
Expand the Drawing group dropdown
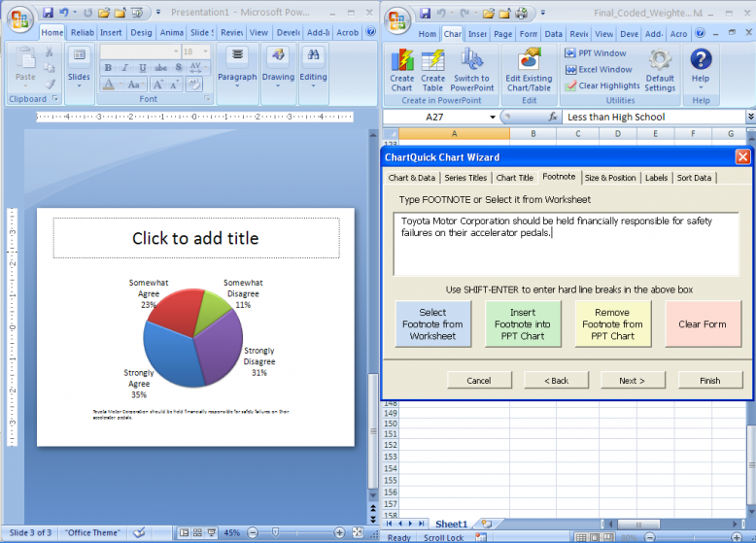278,86
